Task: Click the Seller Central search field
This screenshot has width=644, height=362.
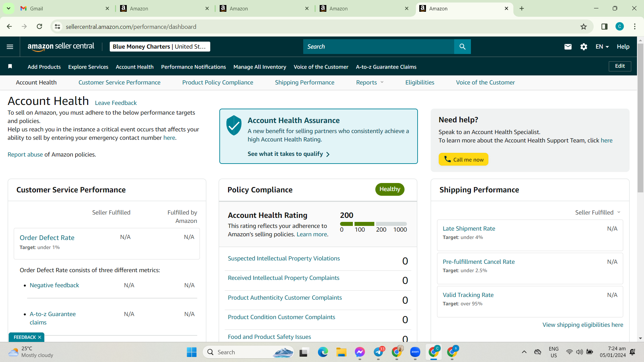Action: (x=379, y=47)
